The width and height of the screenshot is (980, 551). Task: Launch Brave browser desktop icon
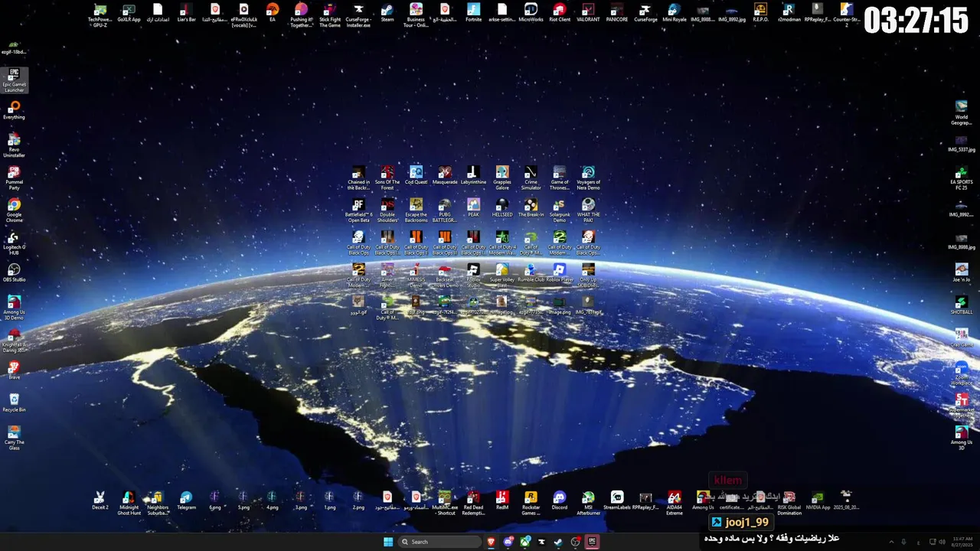(x=14, y=370)
